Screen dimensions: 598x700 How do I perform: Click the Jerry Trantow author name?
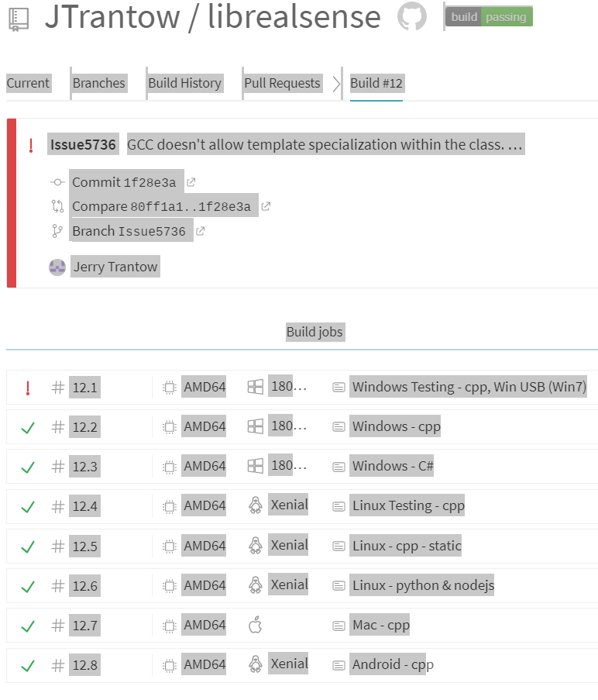coord(115,266)
